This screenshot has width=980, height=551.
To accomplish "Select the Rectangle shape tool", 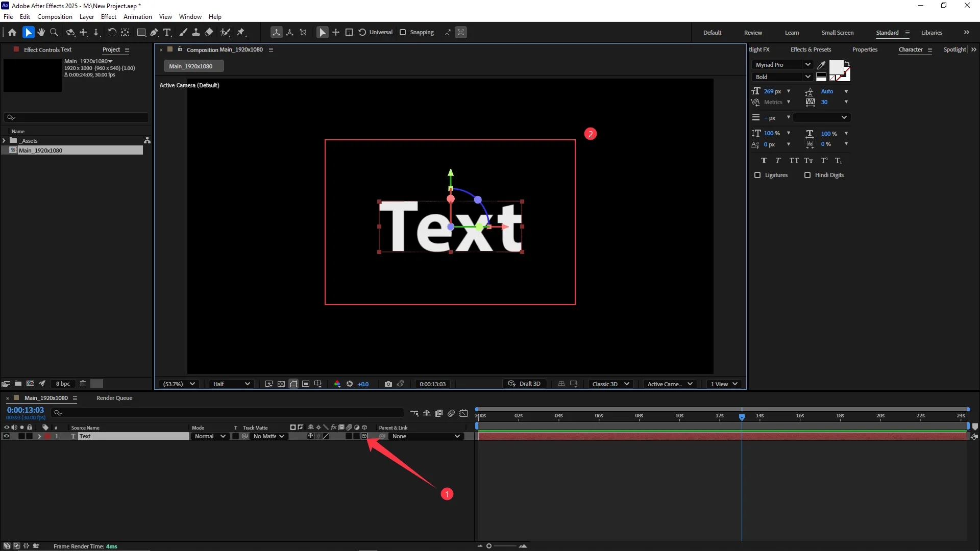I will 141,32.
